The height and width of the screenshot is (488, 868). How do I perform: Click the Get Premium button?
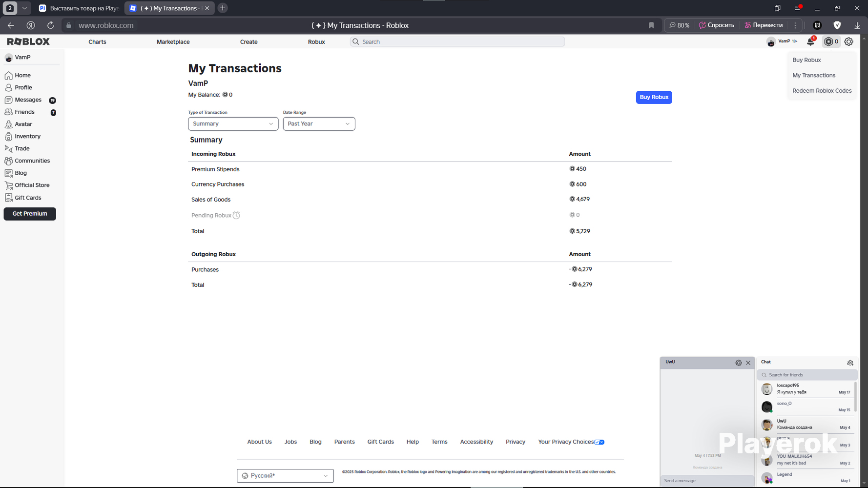pos(30,214)
